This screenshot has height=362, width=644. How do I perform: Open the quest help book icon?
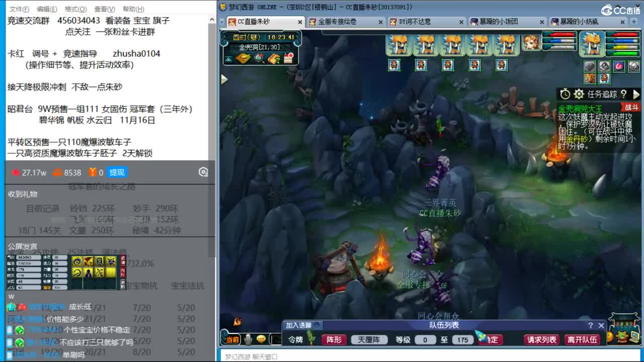274,58
